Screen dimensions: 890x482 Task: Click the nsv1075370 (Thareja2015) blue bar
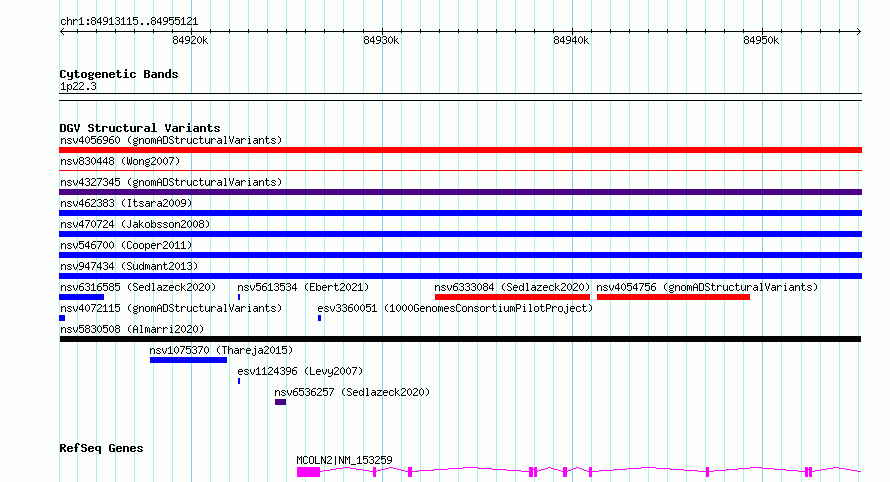click(188, 360)
